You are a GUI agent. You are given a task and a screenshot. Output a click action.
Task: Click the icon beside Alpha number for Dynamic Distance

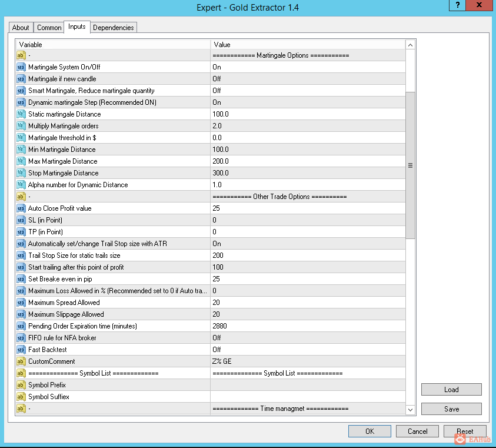coord(21,185)
